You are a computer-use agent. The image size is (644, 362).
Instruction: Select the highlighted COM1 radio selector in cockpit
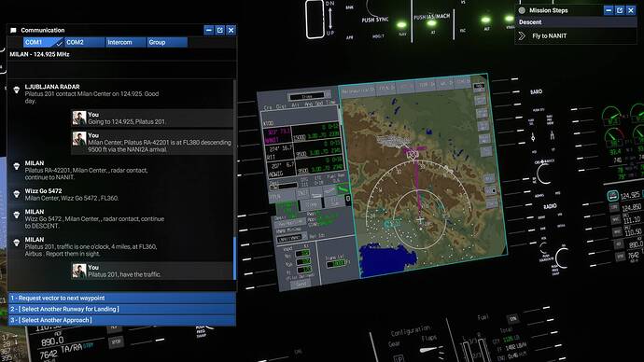[612, 196]
